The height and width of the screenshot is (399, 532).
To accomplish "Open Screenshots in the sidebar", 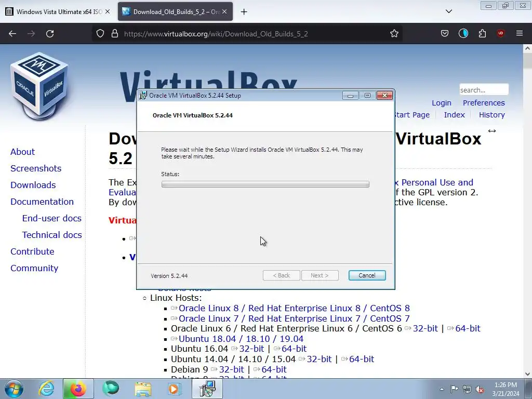I will pos(36,168).
